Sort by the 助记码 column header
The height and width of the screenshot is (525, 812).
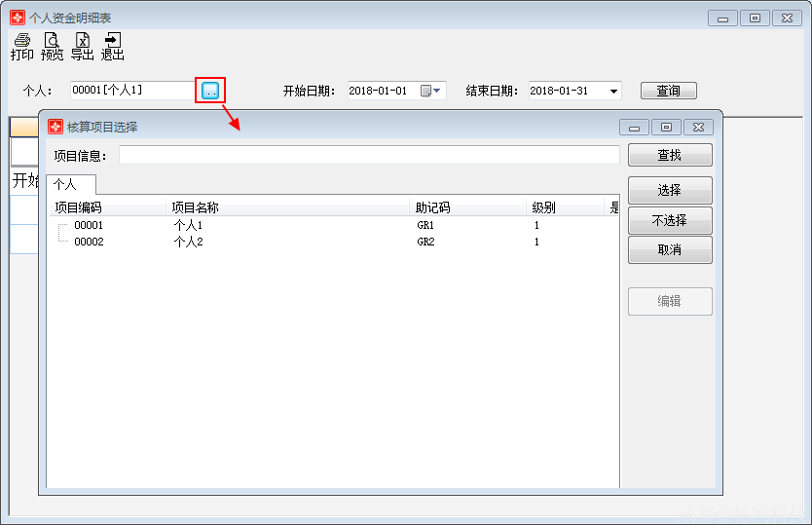click(433, 207)
